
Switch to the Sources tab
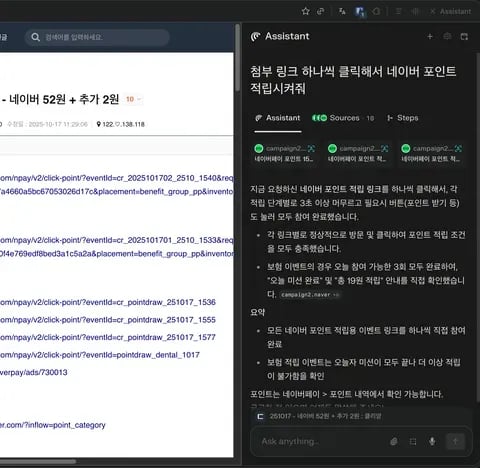pyautogui.click(x=343, y=118)
